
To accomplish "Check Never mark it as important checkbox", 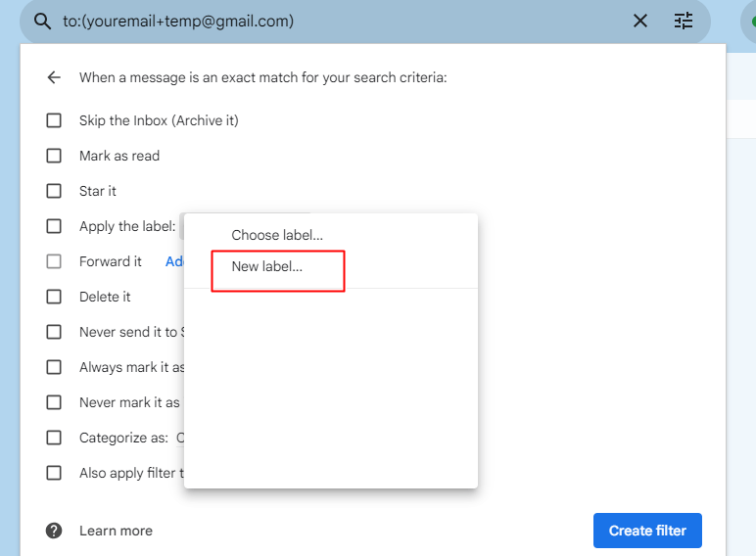I will click(54, 402).
